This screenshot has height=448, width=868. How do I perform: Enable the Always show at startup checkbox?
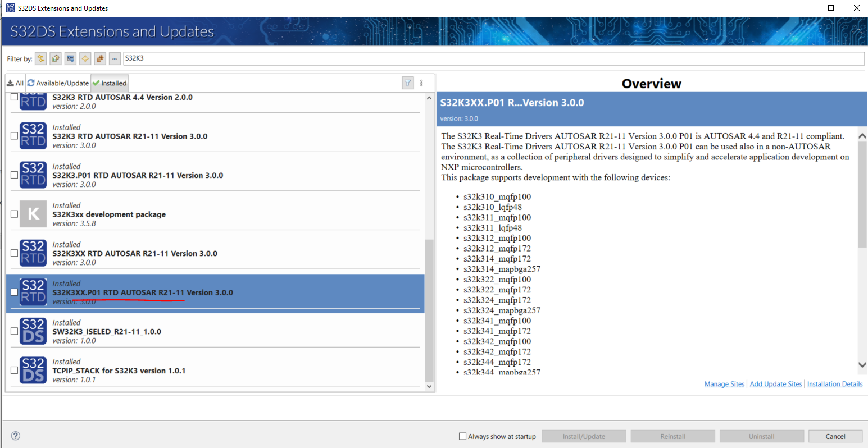click(x=463, y=436)
